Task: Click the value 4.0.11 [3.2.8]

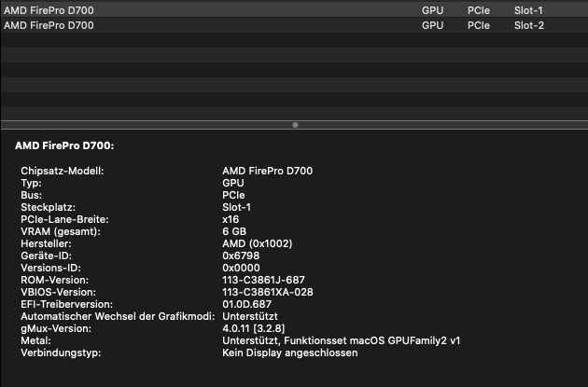Action: (x=254, y=328)
